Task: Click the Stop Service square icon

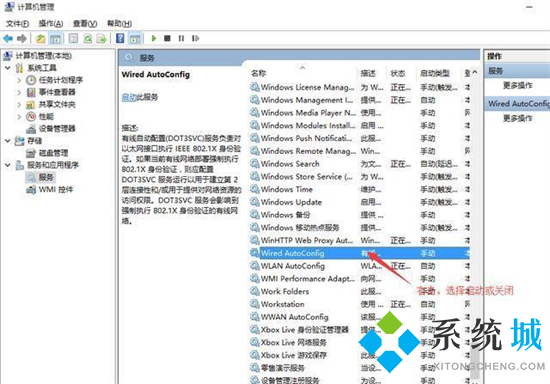Action: pos(167,38)
